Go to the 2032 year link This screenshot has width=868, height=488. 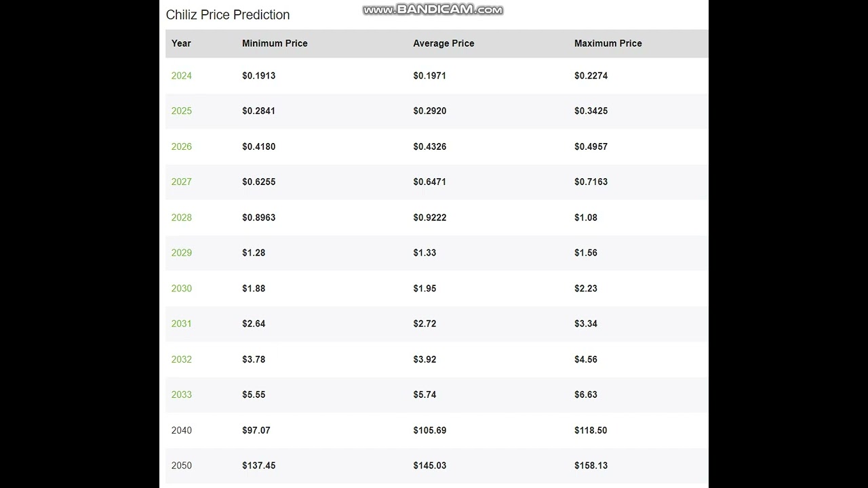click(181, 359)
